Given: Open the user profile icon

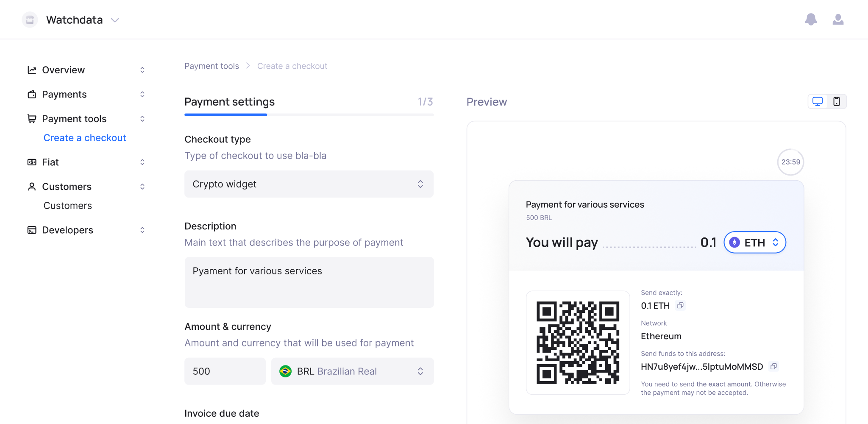Looking at the screenshot, I should [x=838, y=20].
